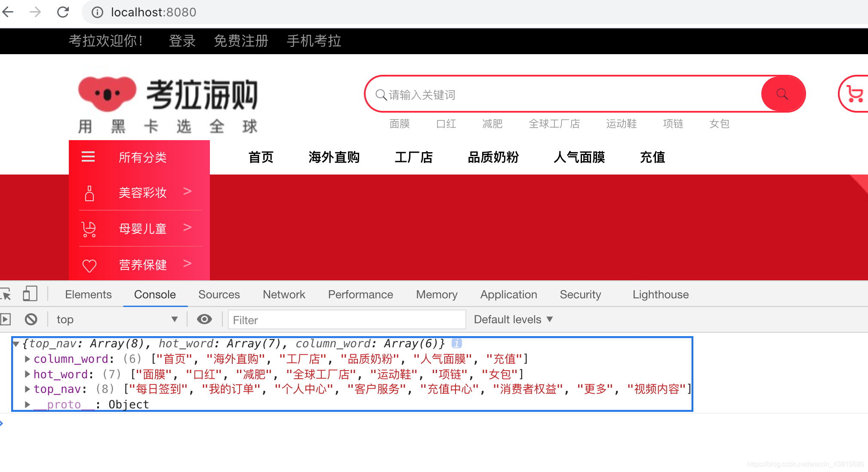The image size is (868, 472).
Task: Click the 全球工厂店 hot word
Action: (x=554, y=124)
